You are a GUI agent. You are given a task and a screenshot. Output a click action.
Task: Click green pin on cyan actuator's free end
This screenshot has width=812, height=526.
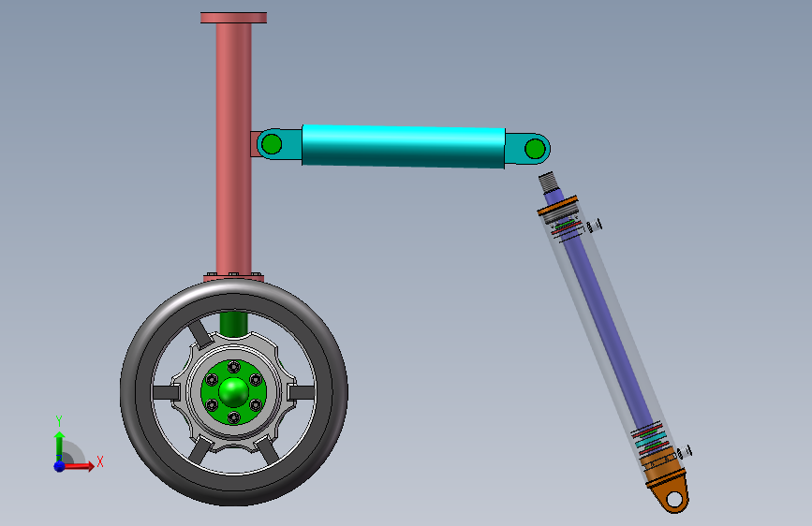(x=535, y=149)
